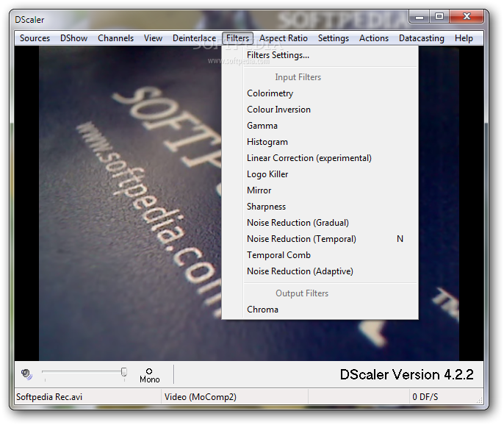Click Softpedia Rec.avi in status bar
The width and height of the screenshot is (504, 425).
[49, 397]
